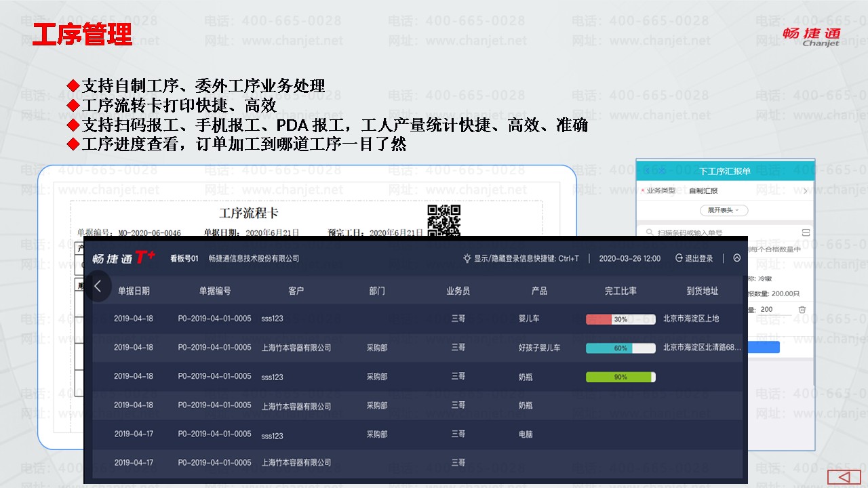Click the 退出登录 link
Viewport: 868px width, 488px height.
(699, 258)
